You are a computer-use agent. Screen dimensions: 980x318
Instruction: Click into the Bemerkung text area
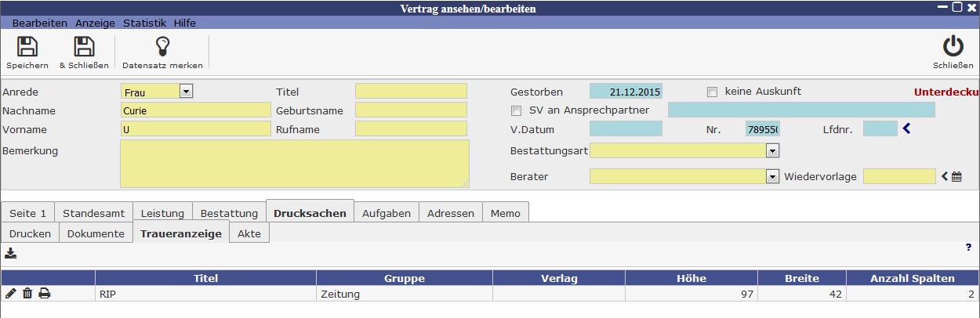pos(294,164)
